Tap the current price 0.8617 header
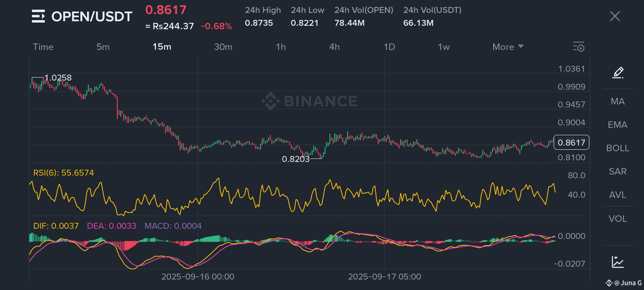 166,10
